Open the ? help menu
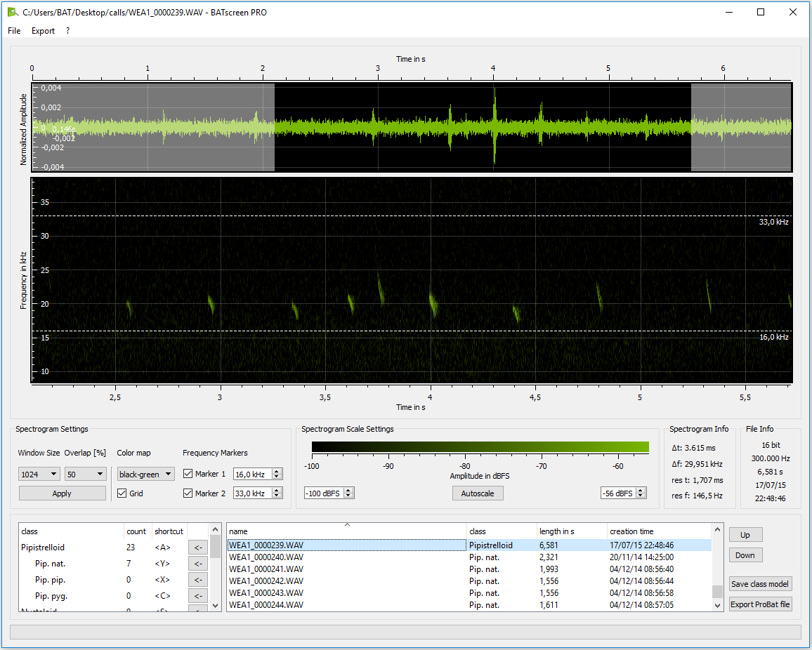Screen dimensions: 812x650 (68, 30)
